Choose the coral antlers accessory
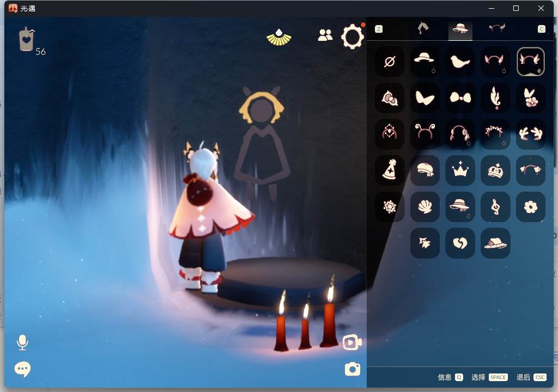Viewport: 558px width, 392px height. click(530, 134)
